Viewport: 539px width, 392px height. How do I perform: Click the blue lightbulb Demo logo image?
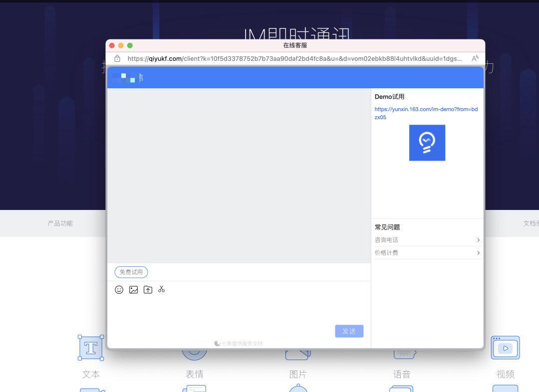click(x=427, y=143)
